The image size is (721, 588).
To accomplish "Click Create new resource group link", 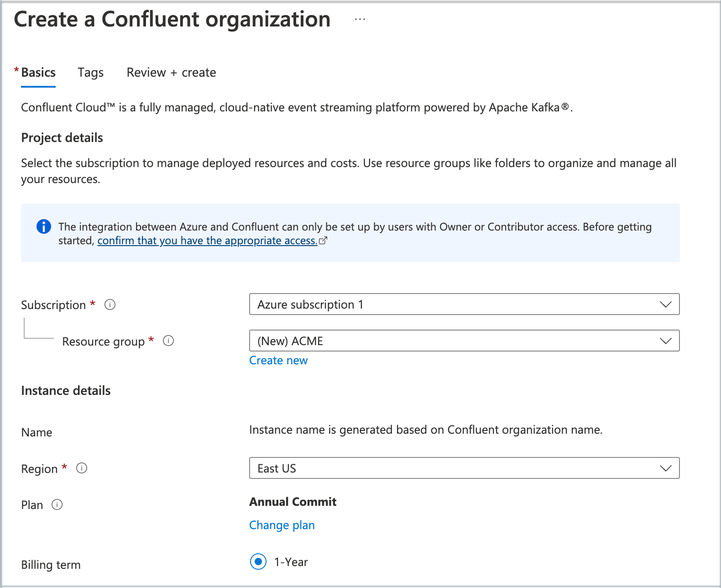I will pyautogui.click(x=278, y=360).
